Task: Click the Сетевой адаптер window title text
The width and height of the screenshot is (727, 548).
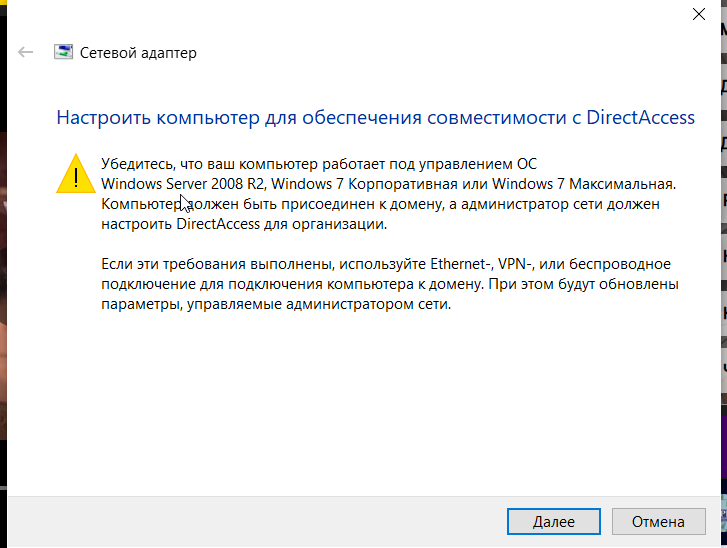Action: (x=138, y=53)
